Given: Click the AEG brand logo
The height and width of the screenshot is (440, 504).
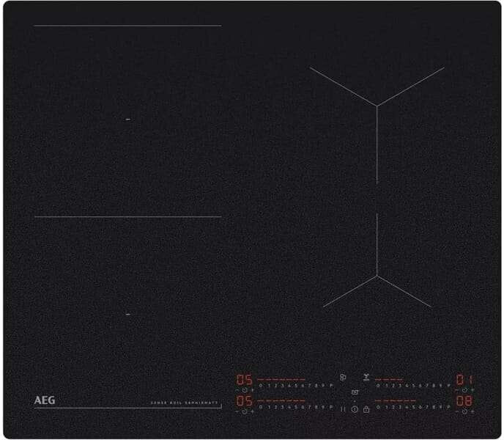Looking at the screenshot, I should (45, 401).
